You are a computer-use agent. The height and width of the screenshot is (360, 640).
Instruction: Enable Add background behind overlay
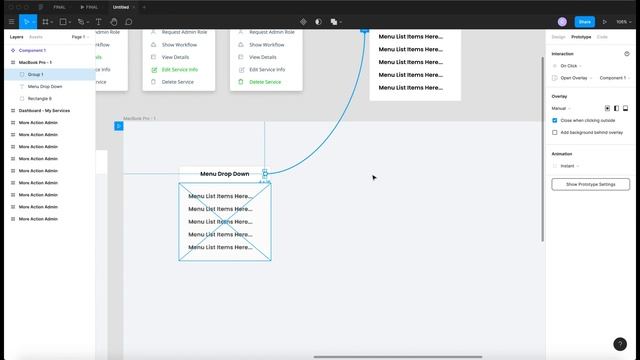click(x=554, y=132)
